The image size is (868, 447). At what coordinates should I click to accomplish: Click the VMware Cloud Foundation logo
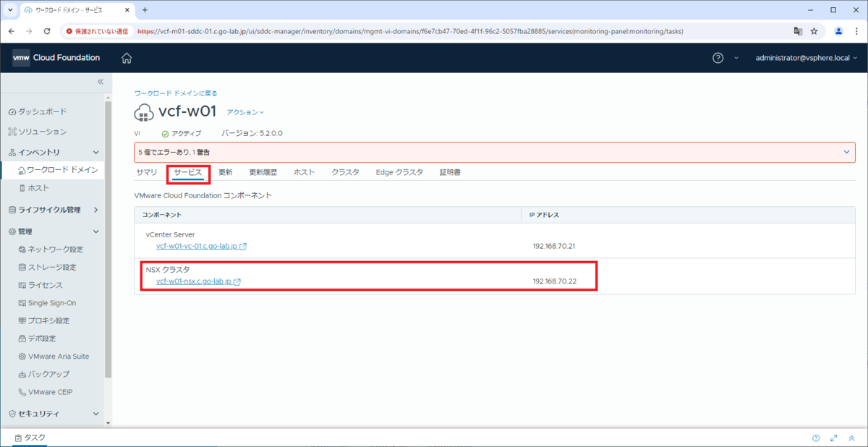coord(56,58)
